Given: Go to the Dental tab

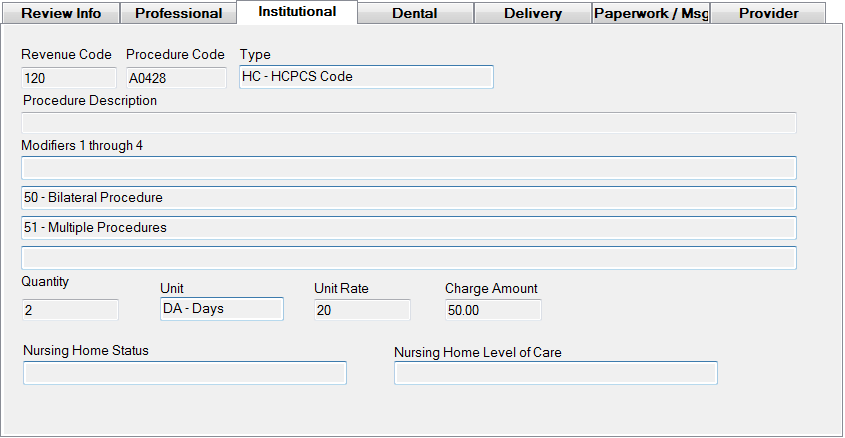Looking at the screenshot, I should (414, 13).
